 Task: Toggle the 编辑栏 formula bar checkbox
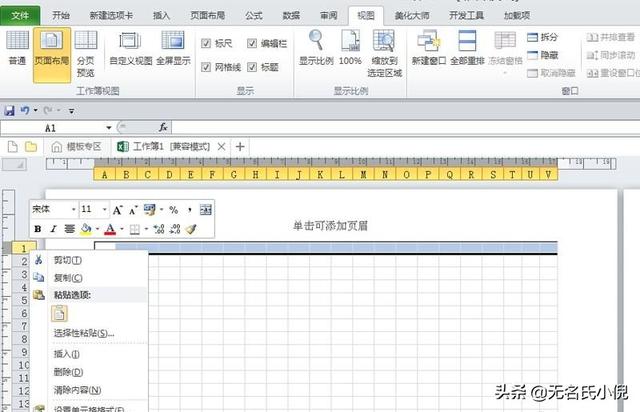pos(252,44)
